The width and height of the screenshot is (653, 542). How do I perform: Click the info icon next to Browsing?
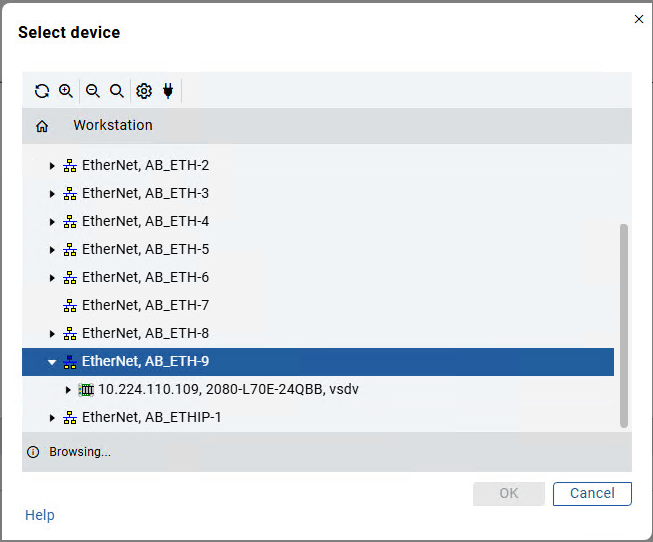pyautogui.click(x=33, y=452)
